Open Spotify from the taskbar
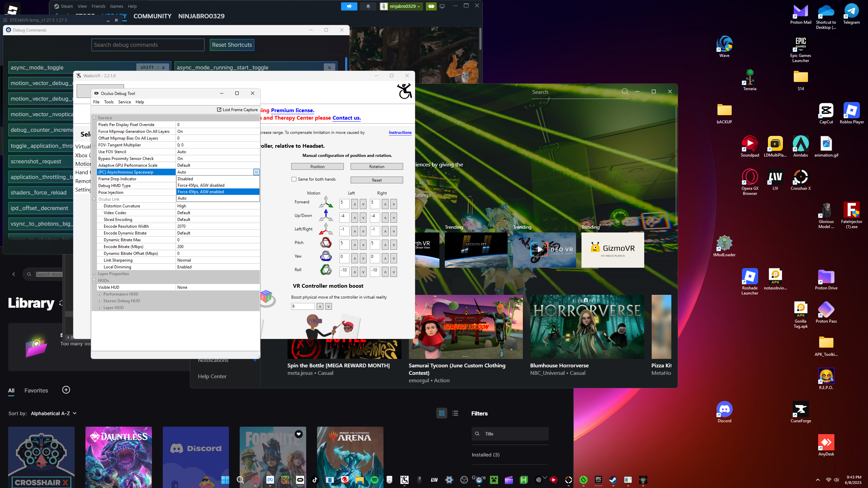This screenshot has height=488, width=868. click(x=374, y=480)
